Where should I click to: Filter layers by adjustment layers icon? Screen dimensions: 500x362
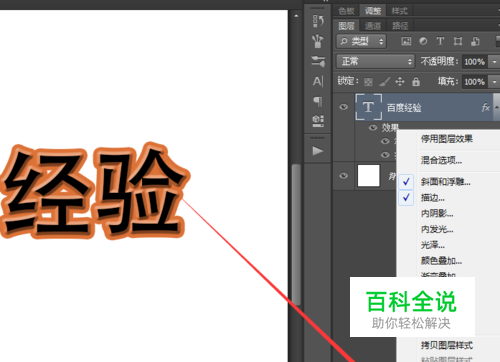click(x=423, y=41)
